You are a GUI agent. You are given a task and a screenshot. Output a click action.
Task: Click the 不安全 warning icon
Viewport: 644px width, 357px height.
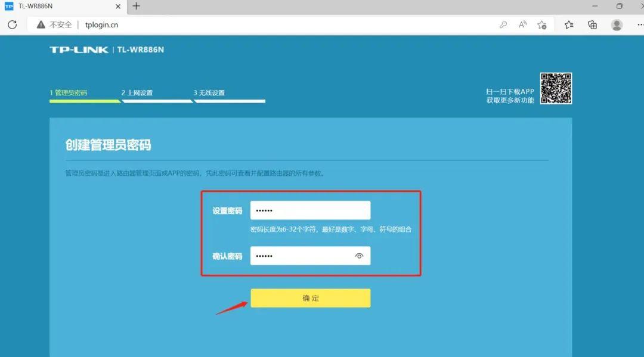(x=40, y=24)
